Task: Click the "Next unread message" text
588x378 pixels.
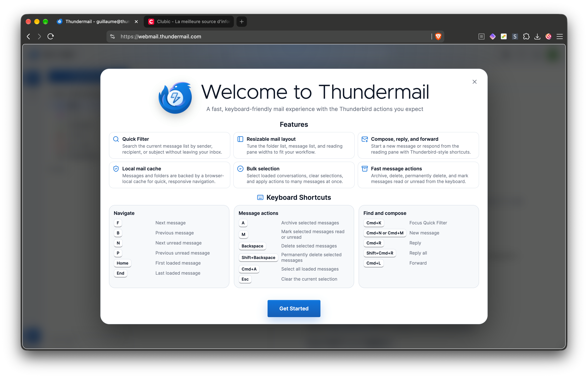Action: (x=178, y=243)
